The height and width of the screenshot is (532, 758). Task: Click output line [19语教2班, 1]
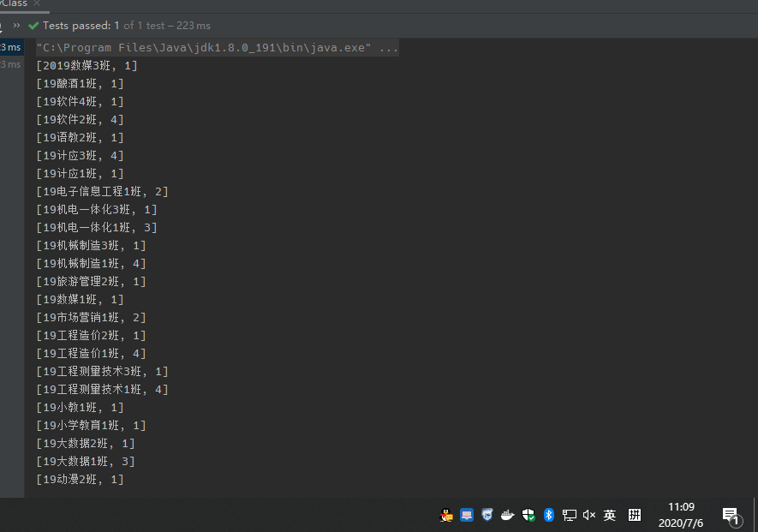click(81, 138)
